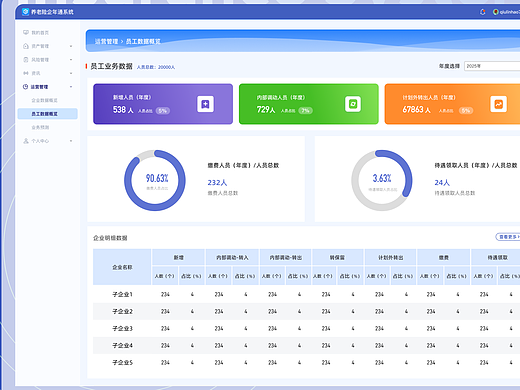
Task: Select the 子企业5 row name
Action: tap(122, 362)
